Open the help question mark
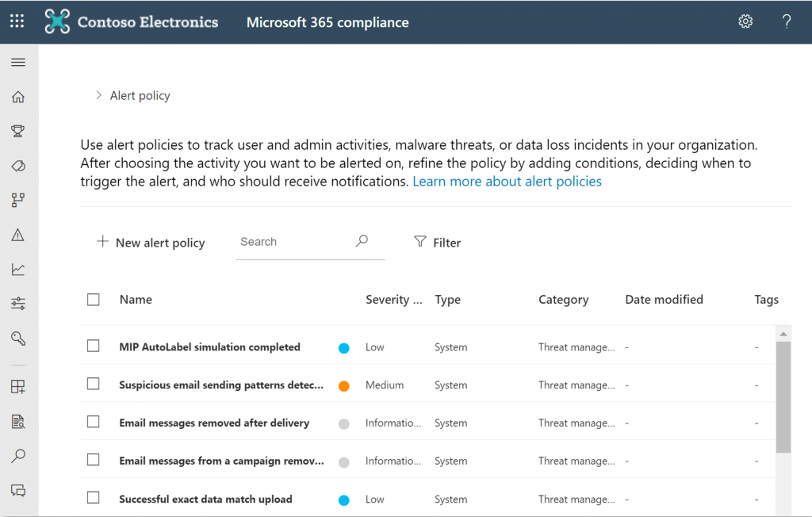 786,21
